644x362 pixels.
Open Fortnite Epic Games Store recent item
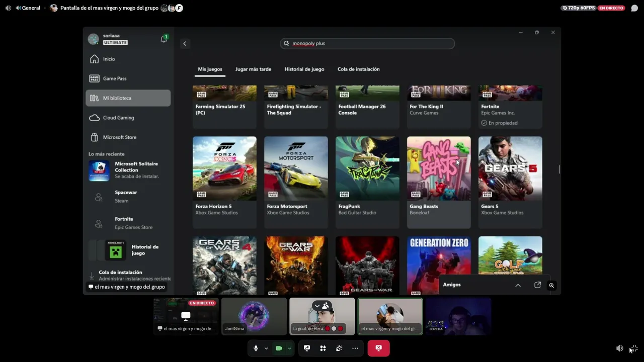pyautogui.click(x=129, y=223)
